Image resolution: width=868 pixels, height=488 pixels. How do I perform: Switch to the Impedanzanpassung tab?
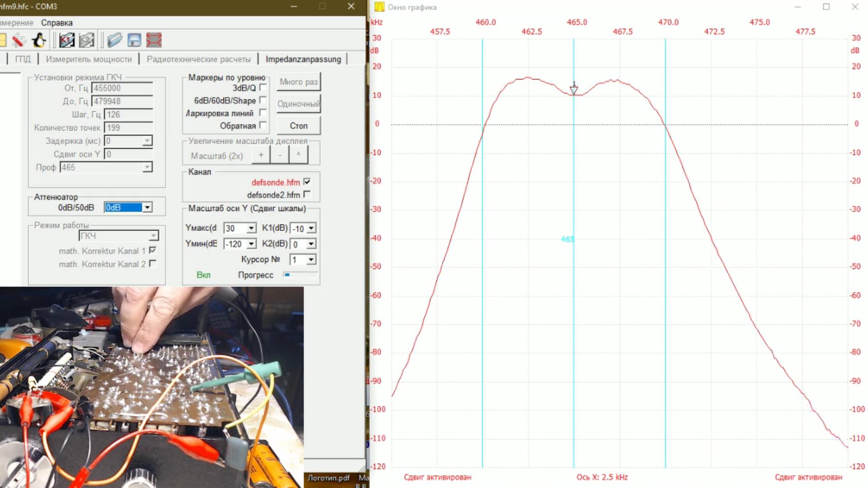tap(303, 59)
